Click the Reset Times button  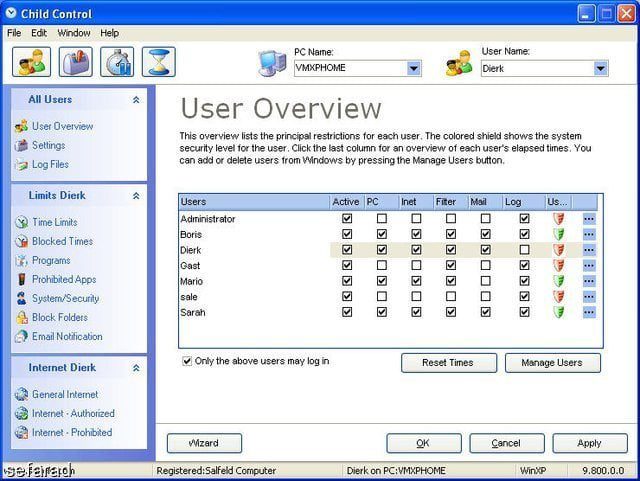click(448, 362)
